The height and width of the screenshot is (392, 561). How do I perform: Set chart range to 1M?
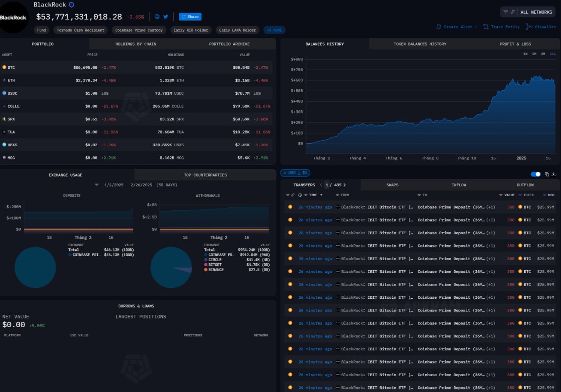(534, 54)
